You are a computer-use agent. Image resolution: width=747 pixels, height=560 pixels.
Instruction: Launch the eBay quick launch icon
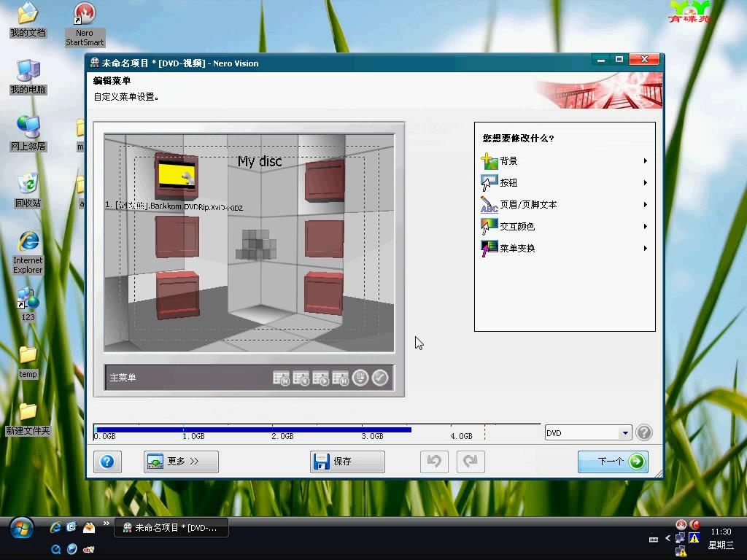88,549
